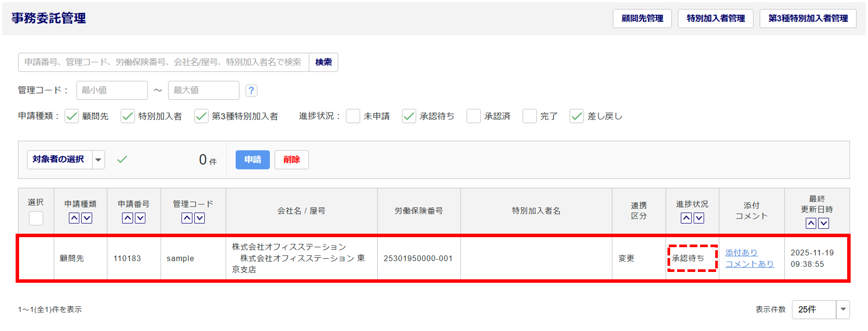868x331 pixels.
Task: Uncheck the 顧問先 application type checkbox
Action: (72, 116)
